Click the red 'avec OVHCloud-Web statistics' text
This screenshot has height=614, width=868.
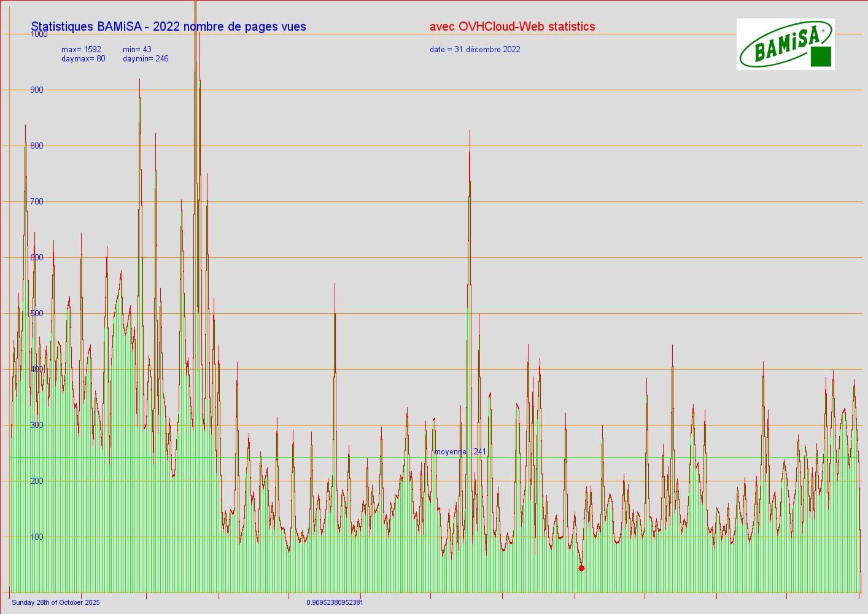click(512, 26)
